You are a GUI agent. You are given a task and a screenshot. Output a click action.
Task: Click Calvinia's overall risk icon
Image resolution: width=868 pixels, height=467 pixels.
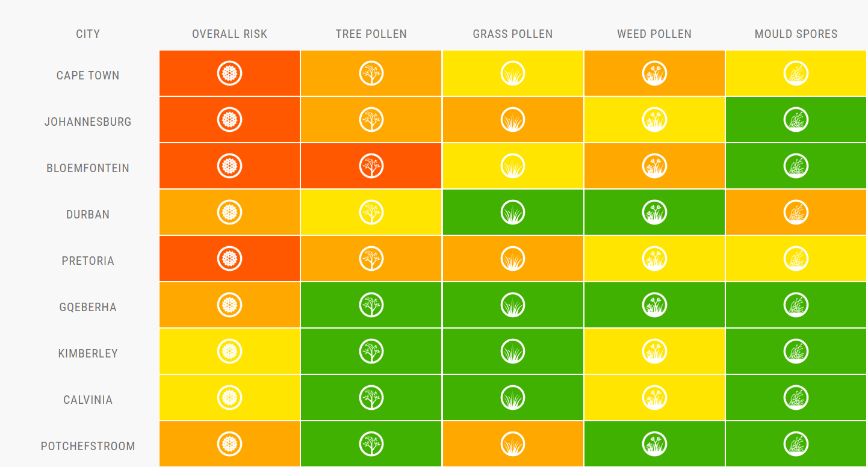pos(229,398)
